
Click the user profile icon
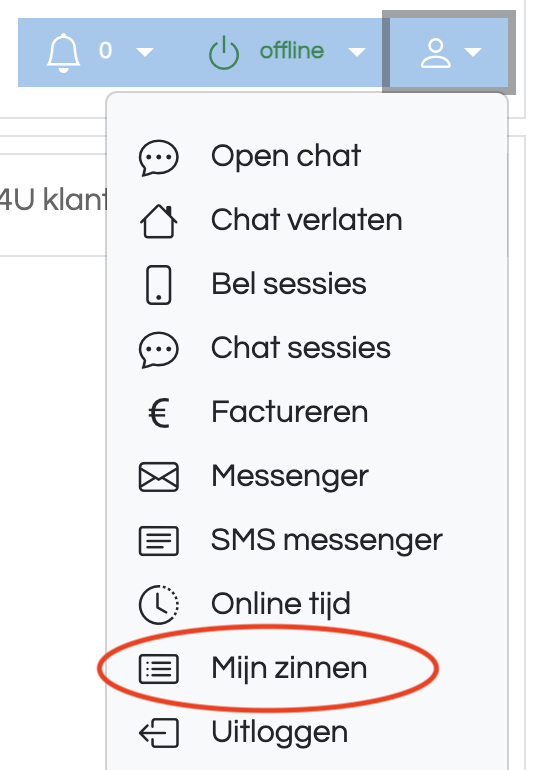(435, 53)
